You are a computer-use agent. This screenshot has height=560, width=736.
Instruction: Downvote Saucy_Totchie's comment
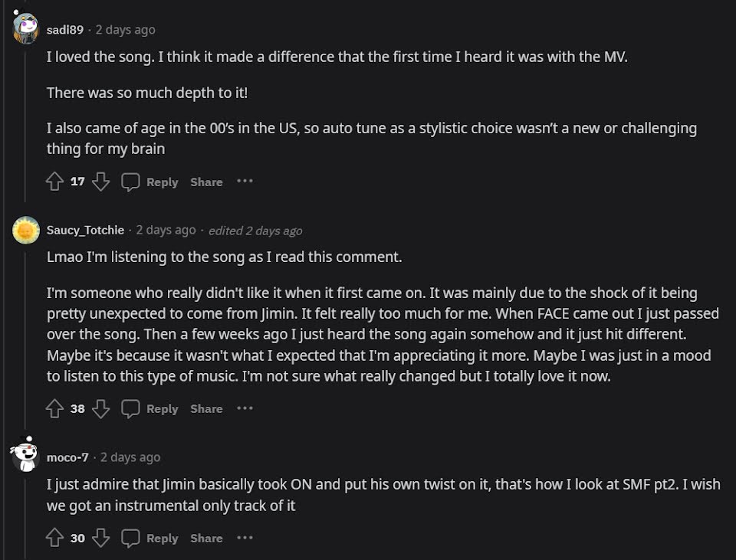point(100,408)
